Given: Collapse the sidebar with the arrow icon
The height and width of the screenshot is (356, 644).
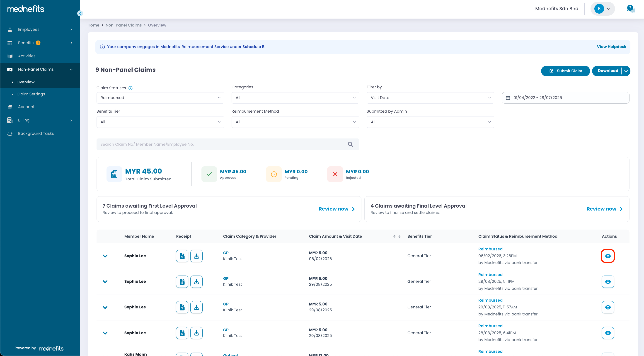Looking at the screenshot, I should coord(80,13).
